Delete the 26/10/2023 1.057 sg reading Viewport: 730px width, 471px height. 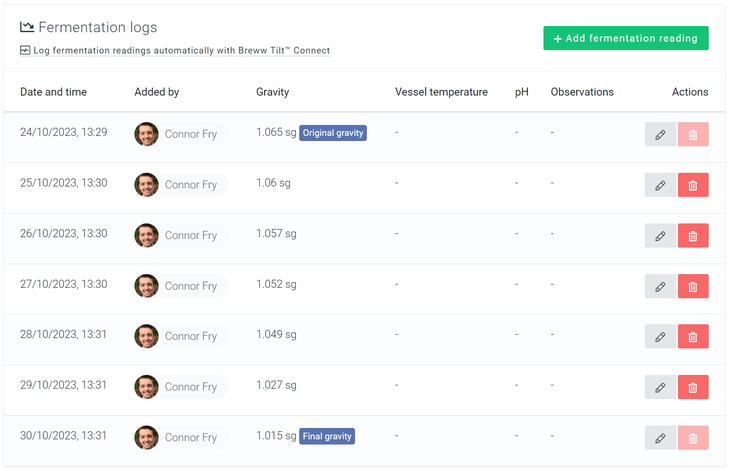(693, 236)
